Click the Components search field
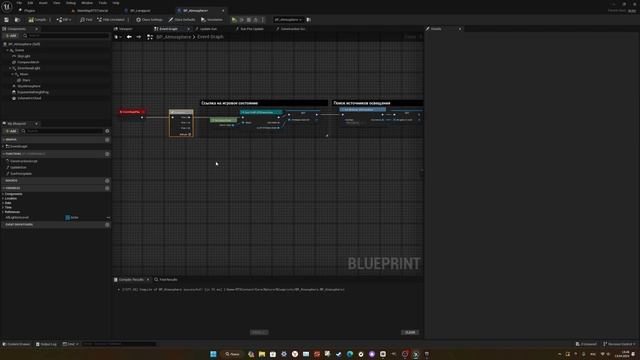Viewport: 640px width, 360px height. (x=65, y=36)
